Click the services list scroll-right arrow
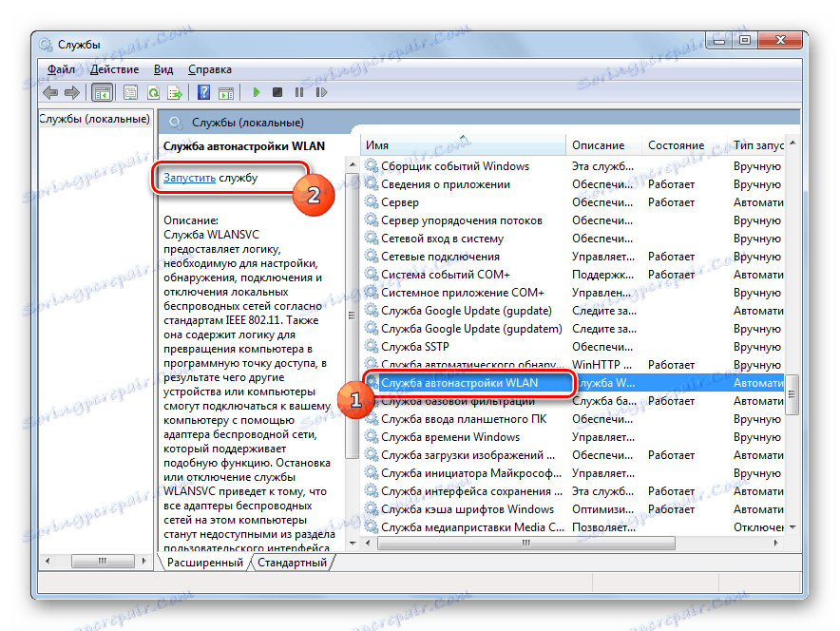The height and width of the screenshot is (631, 840). tap(775, 544)
